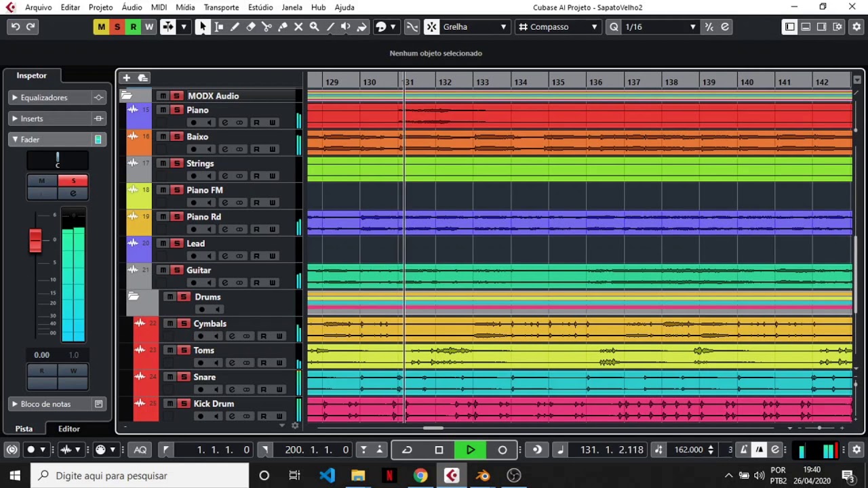Switch to the Editor tab
This screenshot has height=488, width=868.
[68, 428]
